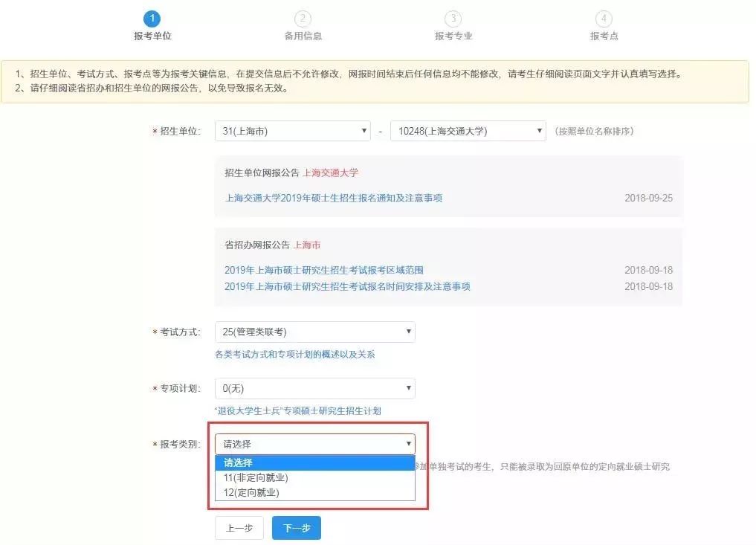
Task: Click step 1 circle 报考单位
Action: pos(152,19)
